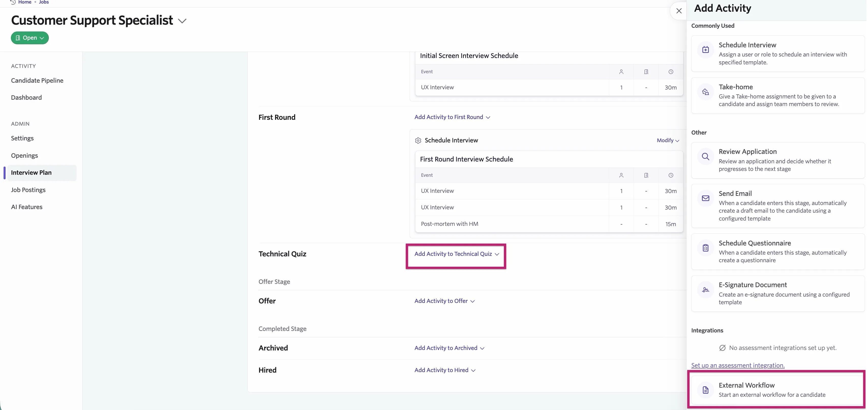This screenshot has height=410, width=868.
Task: Open the Dashboard page
Action: tap(26, 98)
